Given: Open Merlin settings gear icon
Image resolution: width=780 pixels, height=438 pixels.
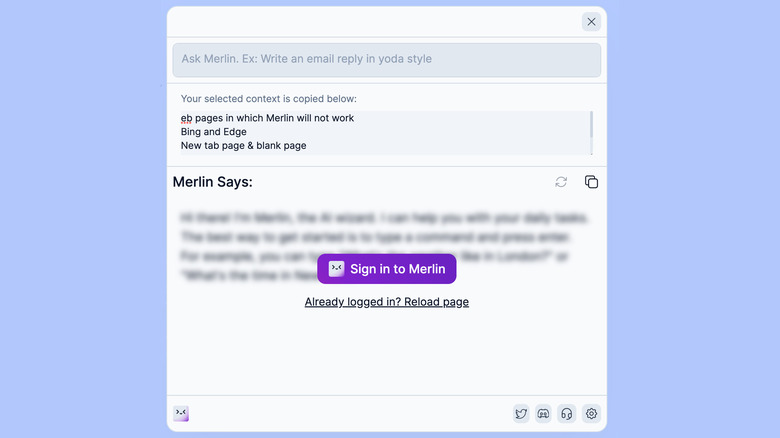Looking at the screenshot, I should [x=591, y=414].
